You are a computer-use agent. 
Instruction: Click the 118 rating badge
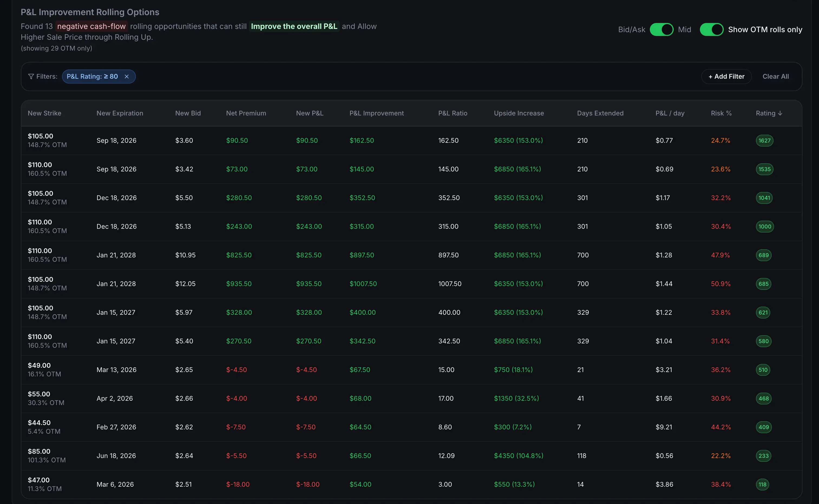tap(762, 485)
